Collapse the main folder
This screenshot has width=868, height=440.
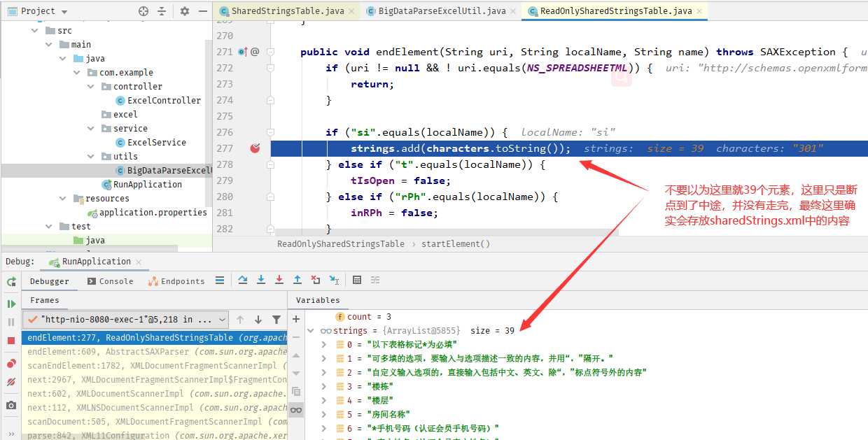[x=49, y=45]
